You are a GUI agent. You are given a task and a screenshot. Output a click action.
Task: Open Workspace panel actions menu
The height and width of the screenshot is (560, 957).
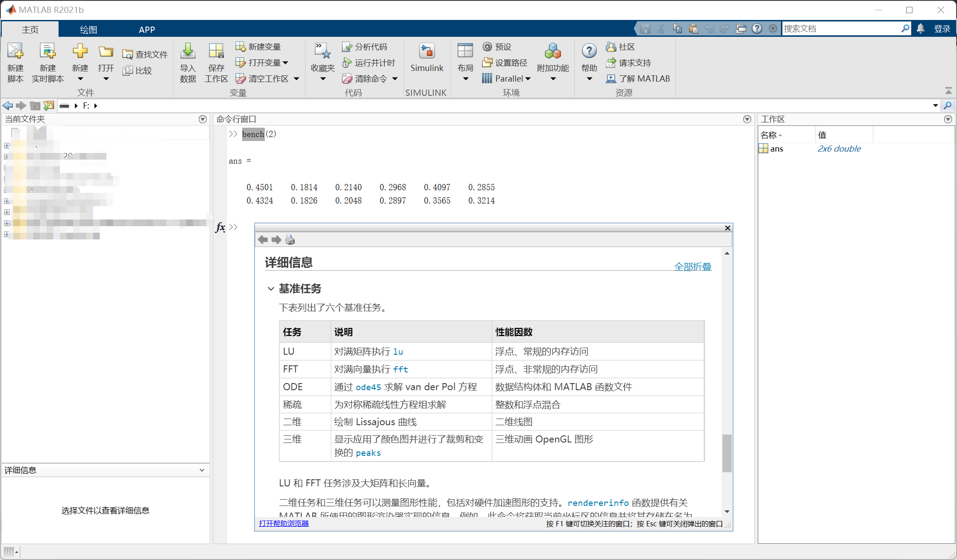pos(948,119)
